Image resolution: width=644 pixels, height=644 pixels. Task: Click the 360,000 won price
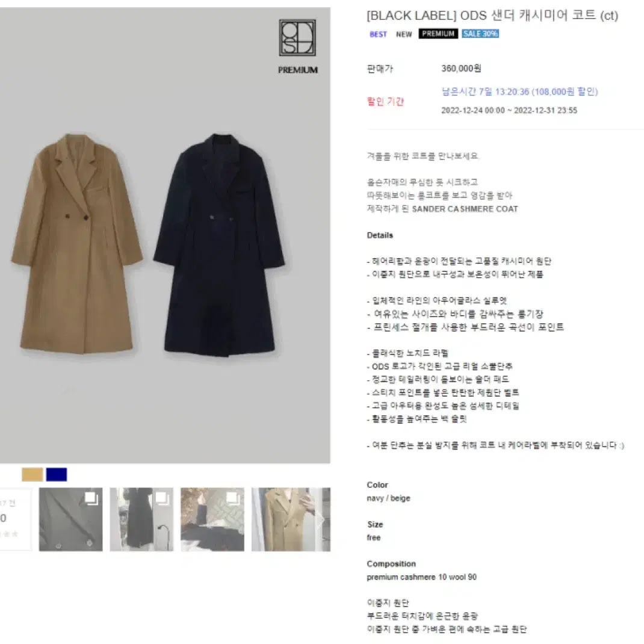461,68
